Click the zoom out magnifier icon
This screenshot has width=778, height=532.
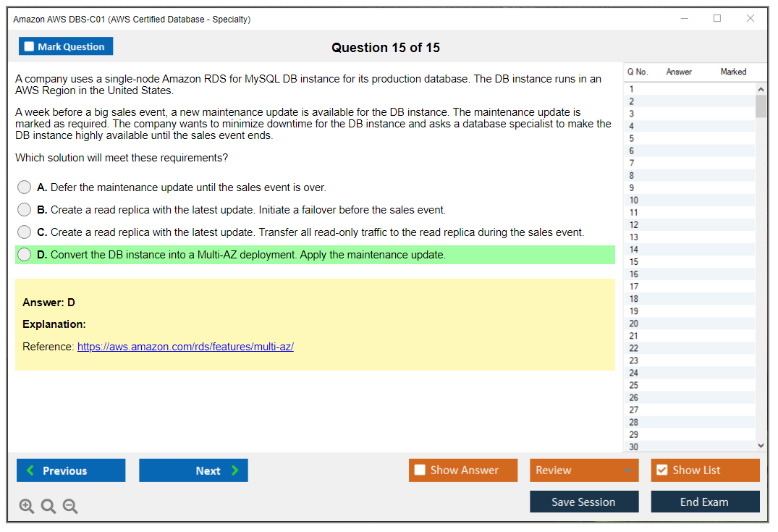point(70,507)
